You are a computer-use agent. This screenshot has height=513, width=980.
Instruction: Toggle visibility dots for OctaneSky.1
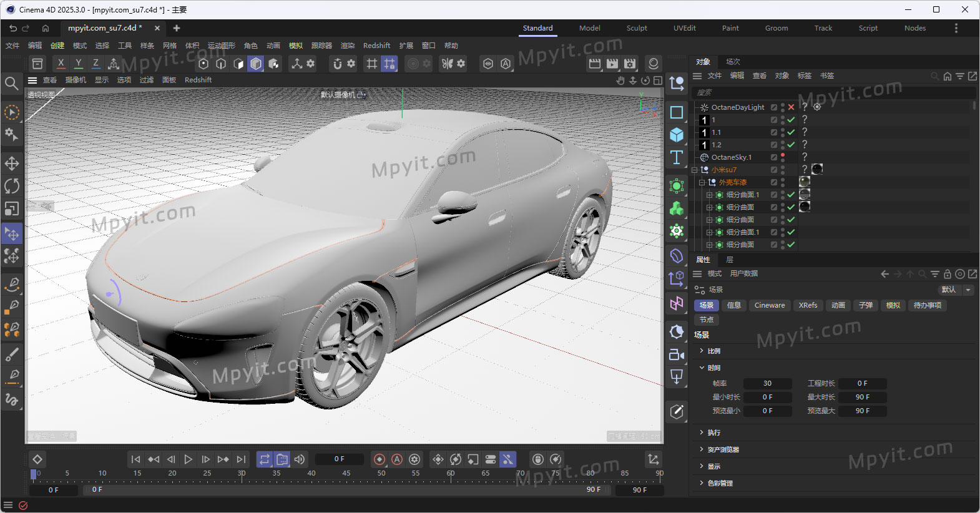(783, 157)
